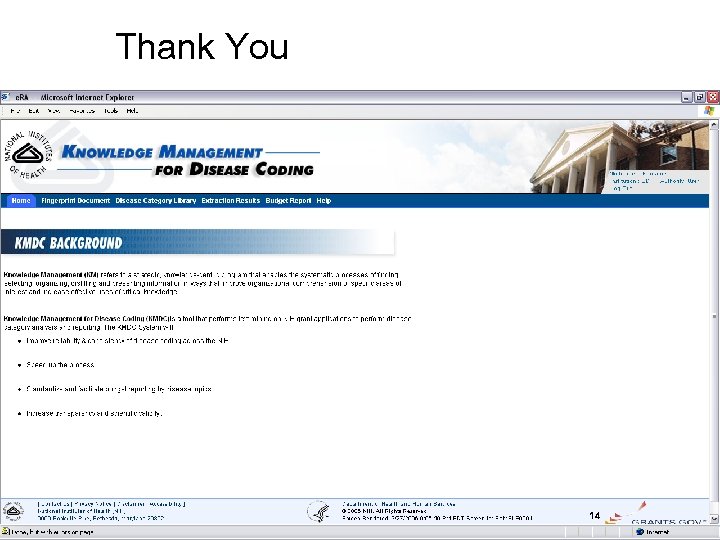Click the vertical scrollbar up arrow
Viewport: 720px width, 540px height.
[714, 124]
